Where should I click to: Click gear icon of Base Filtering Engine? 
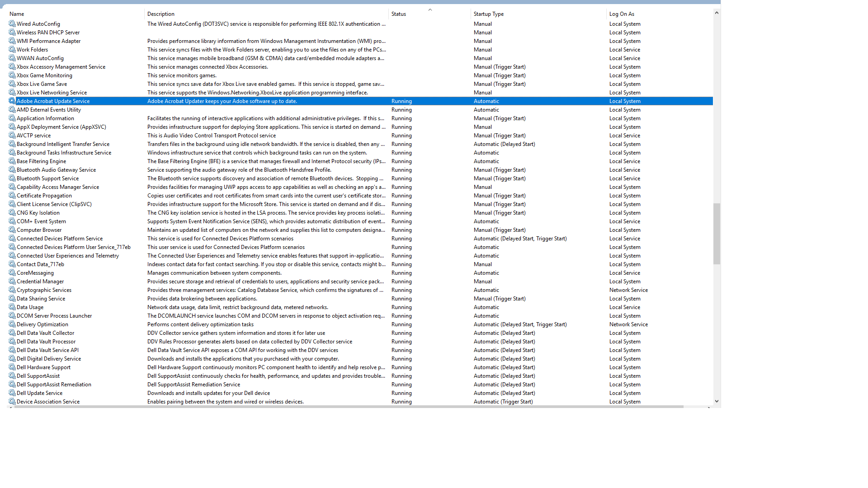click(x=12, y=161)
